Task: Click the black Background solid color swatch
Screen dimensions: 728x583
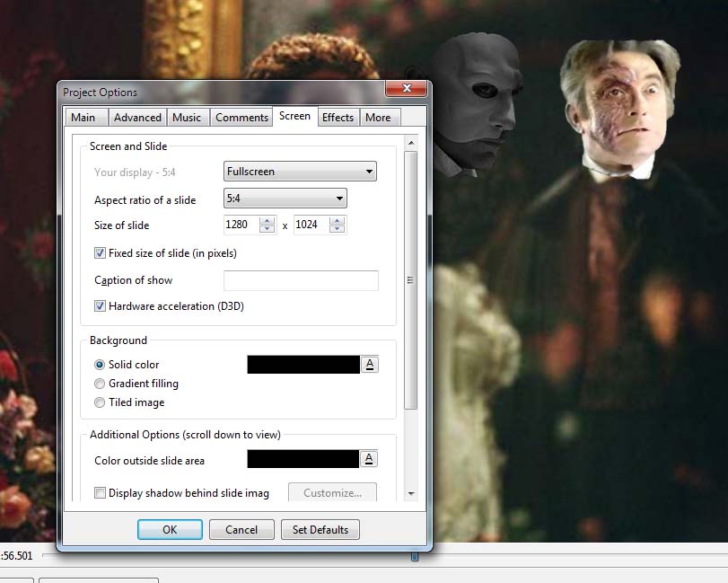Action: pyautogui.click(x=303, y=365)
